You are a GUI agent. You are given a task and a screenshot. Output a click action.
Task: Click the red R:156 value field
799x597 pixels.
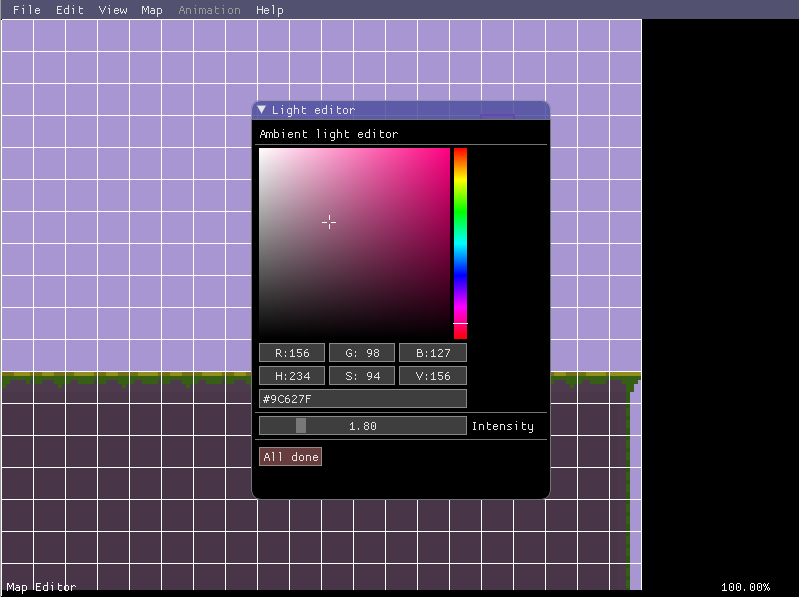click(292, 352)
